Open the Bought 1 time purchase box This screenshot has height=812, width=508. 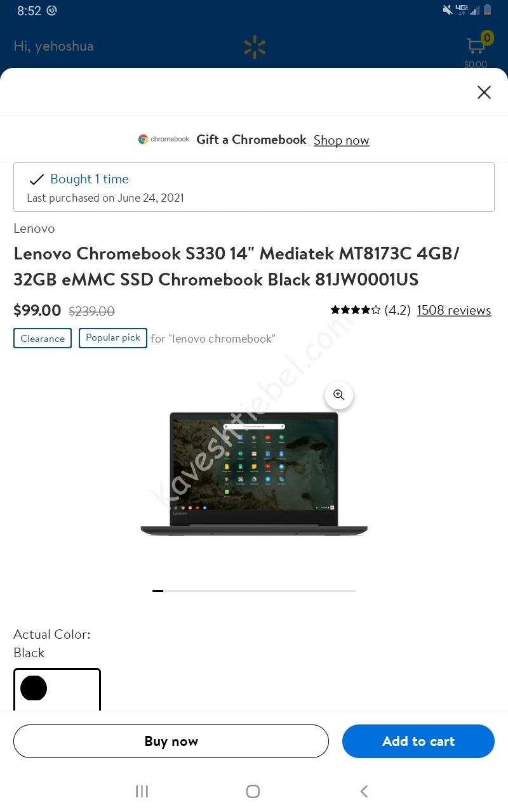(x=254, y=187)
